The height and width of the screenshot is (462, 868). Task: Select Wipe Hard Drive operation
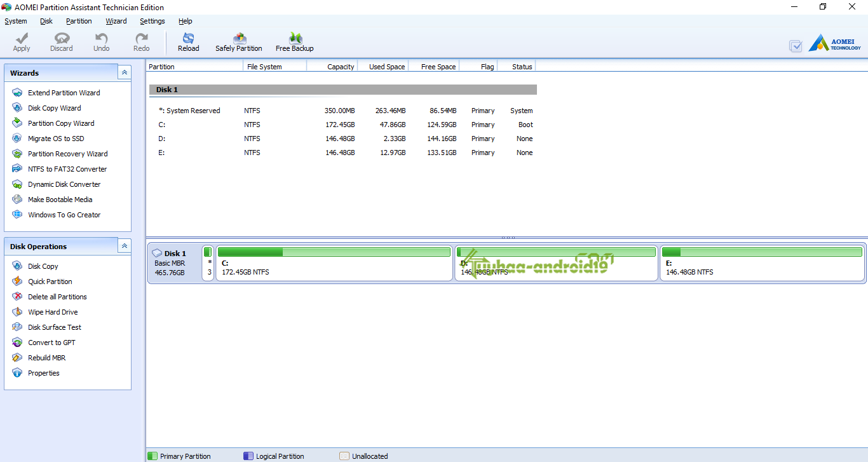pyautogui.click(x=52, y=312)
